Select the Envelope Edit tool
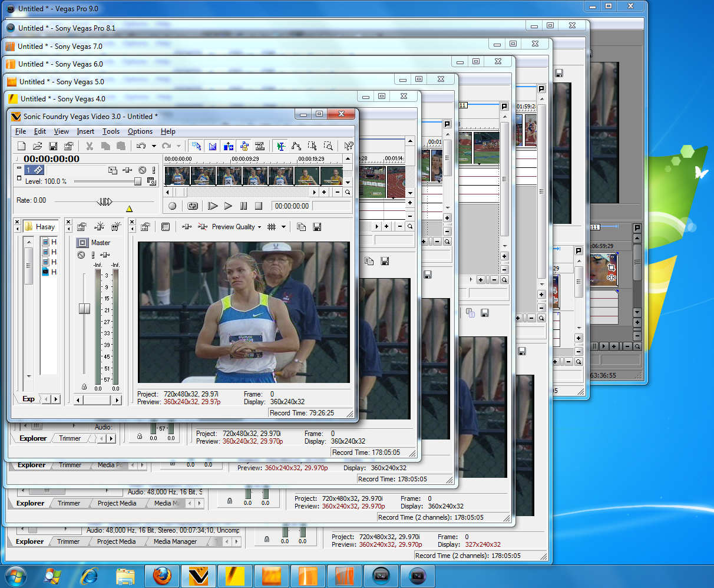Screen dimensions: 714x588 pyautogui.click(x=296, y=146)
